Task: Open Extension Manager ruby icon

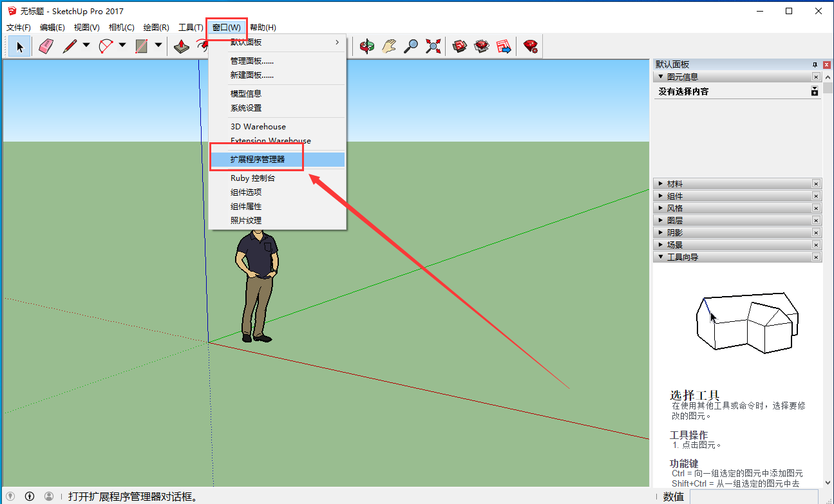Action: [531, 46]
